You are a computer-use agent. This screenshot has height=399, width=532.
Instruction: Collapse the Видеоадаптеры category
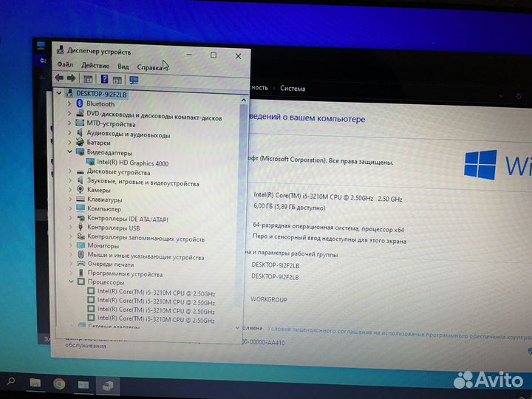point(70,151)
